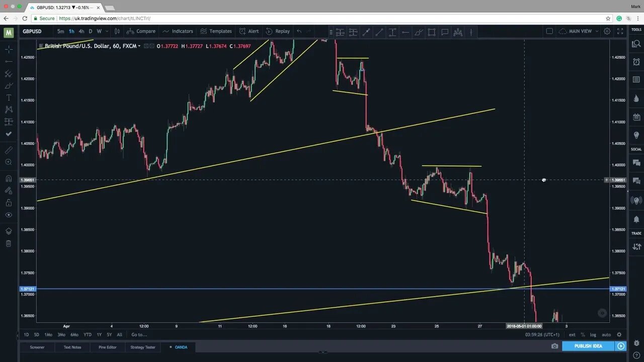
Task: Open chart settings gear icon
Action: pyautogui.click(x=607, y=31)
